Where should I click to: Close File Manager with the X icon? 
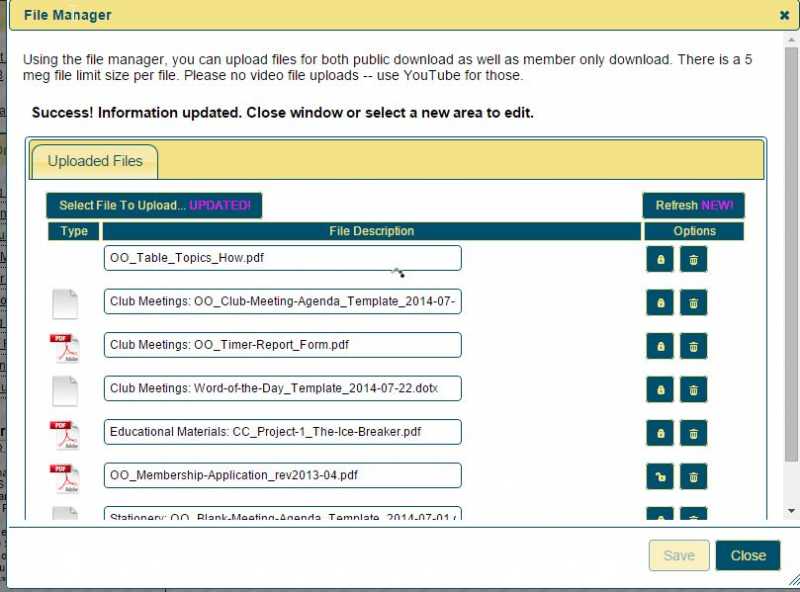[785, 15]
